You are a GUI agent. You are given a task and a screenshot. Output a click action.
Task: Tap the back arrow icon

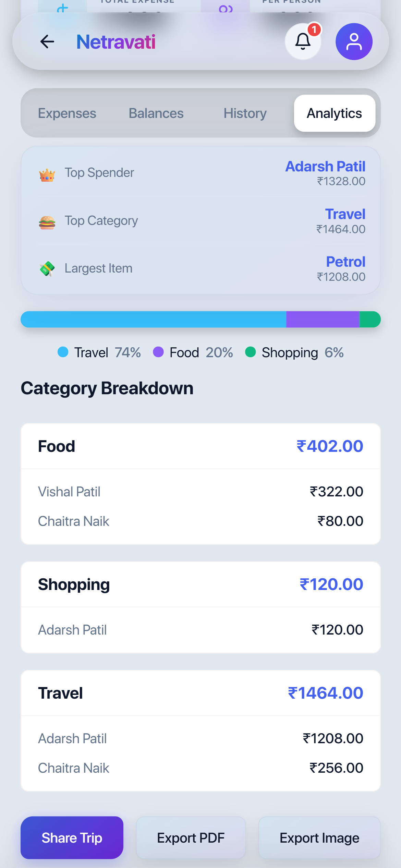click(x=47, y=42)
